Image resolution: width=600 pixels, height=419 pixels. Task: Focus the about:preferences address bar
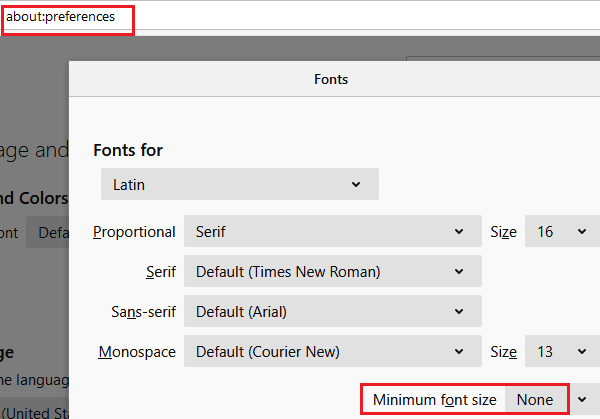[x=67, y=17]
